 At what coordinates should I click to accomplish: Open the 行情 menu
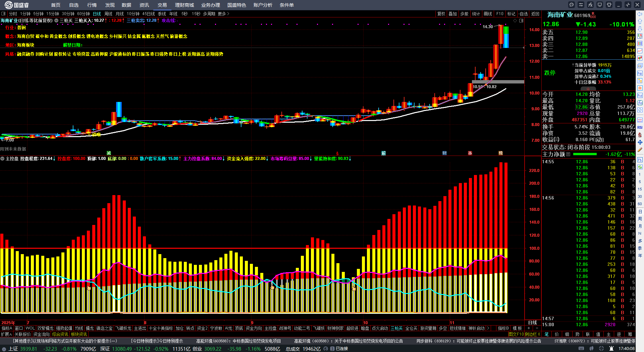click(92, 5)
